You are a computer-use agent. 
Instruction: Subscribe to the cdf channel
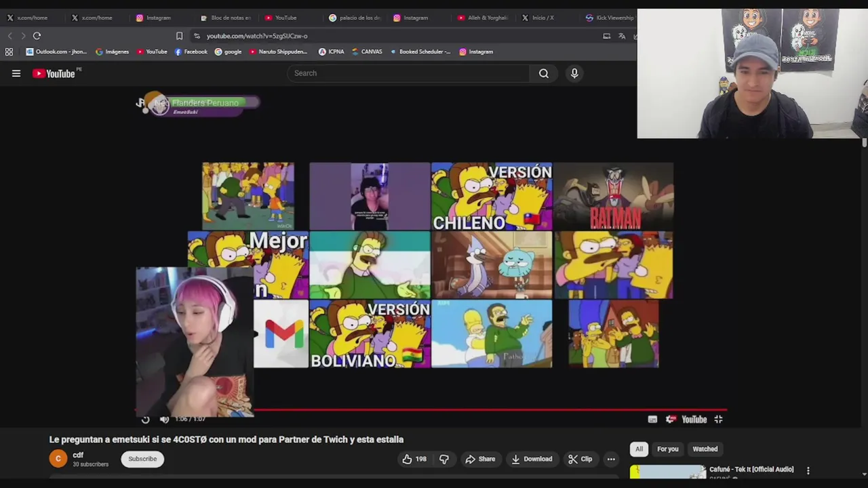click(x=142, y=459)
